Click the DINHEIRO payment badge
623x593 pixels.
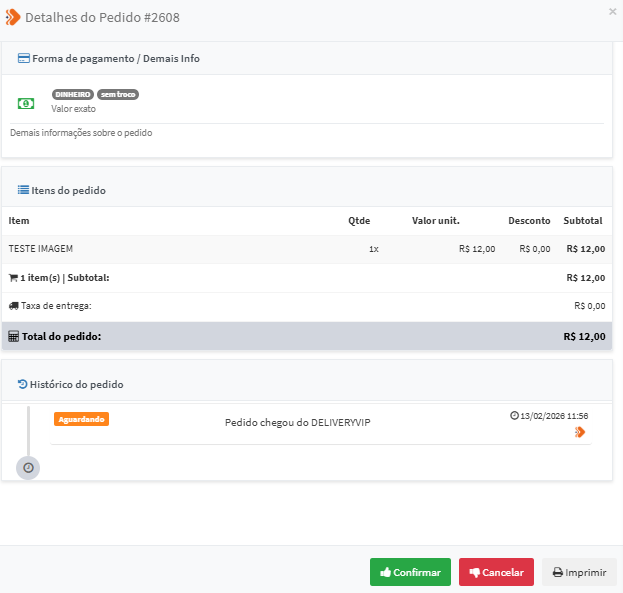click(x=72, y=94)
